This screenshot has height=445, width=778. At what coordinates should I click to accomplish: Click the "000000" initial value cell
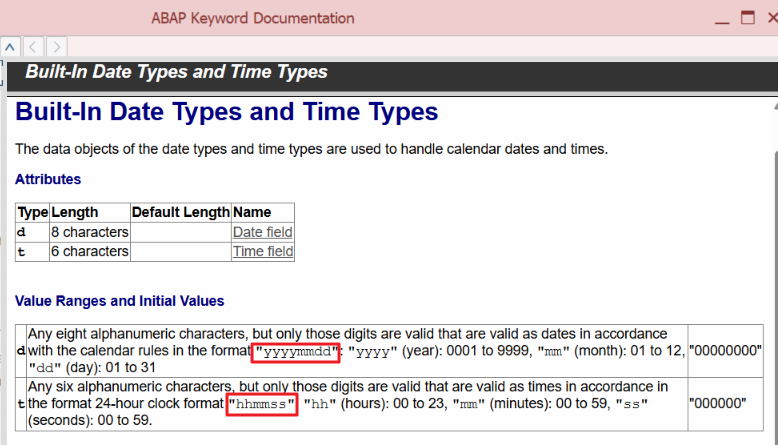click(725, 403)
